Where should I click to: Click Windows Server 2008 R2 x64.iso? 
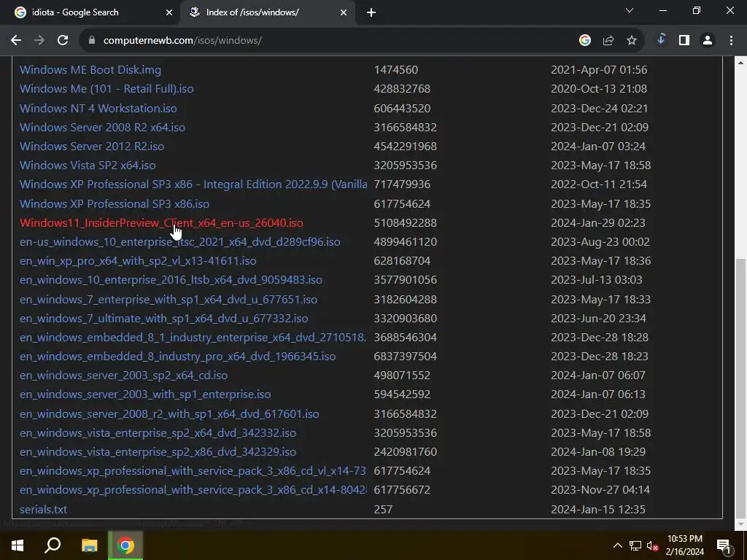pyautogui.click(x=102, y=128)
